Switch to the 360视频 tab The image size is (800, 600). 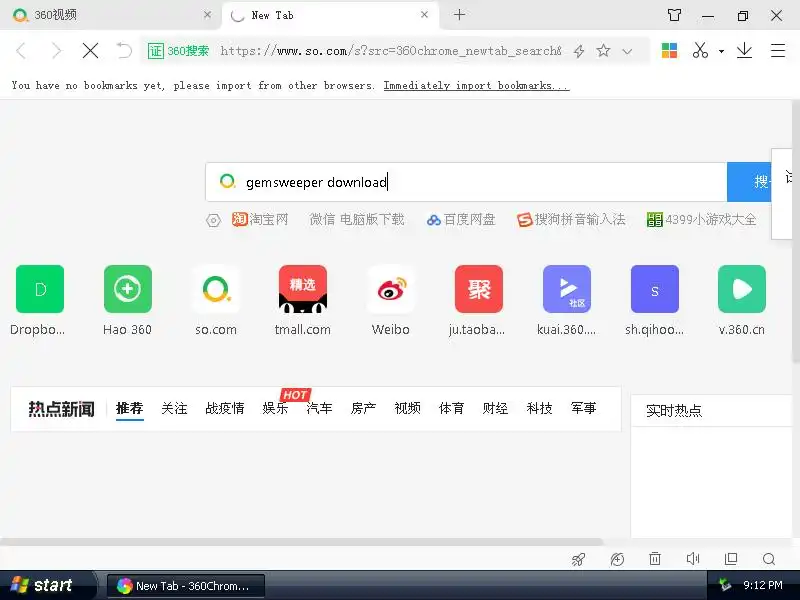point(110,15)
